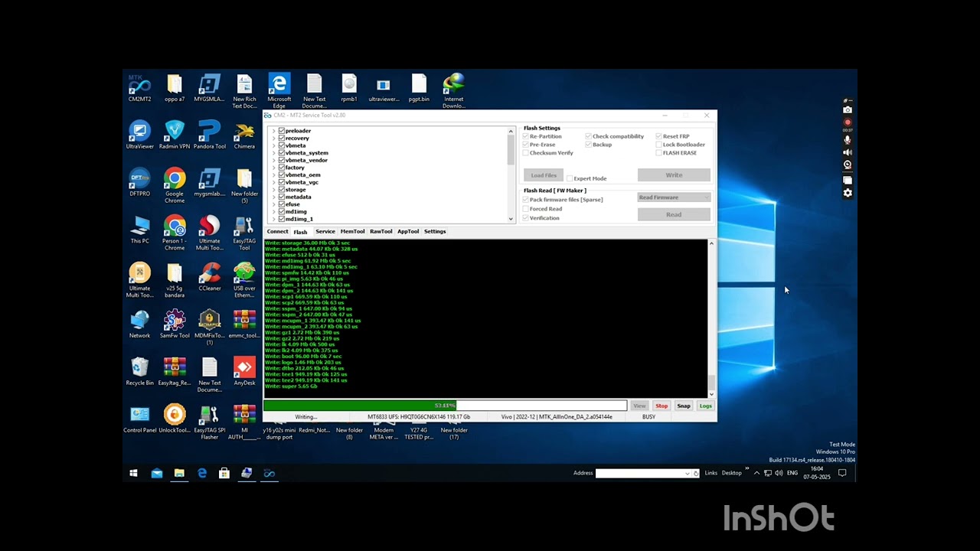Viewport: 980px width, 551px height.
Task: Open Microsoft Store from the taskbar
Action: [224, 473]
